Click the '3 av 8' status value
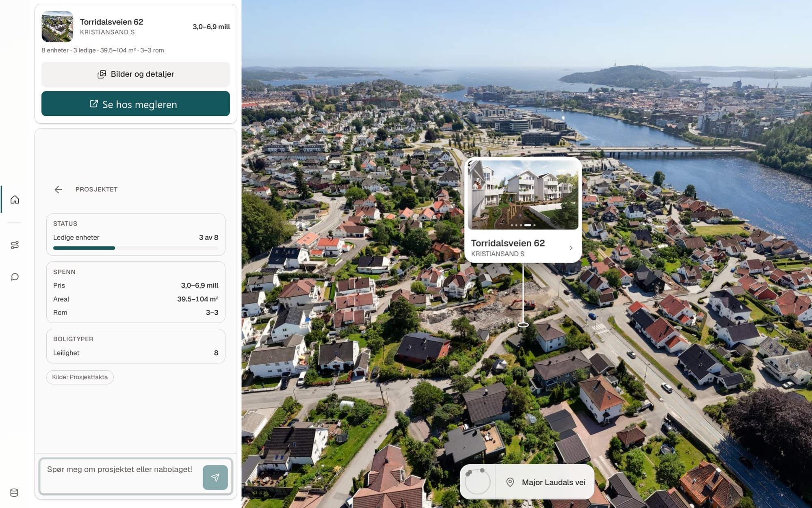The height and width of the screenshot is (508, 812). (208, 238)
